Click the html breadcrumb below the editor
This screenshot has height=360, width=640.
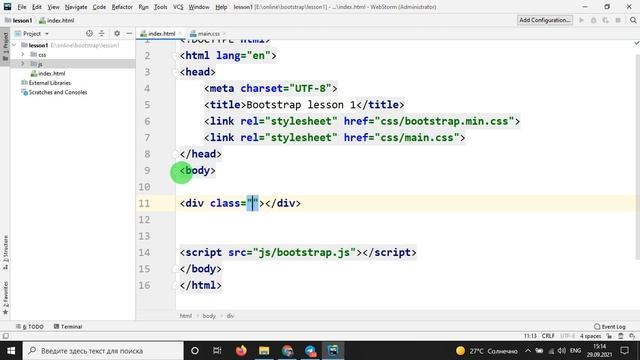(x=186, y=316)
